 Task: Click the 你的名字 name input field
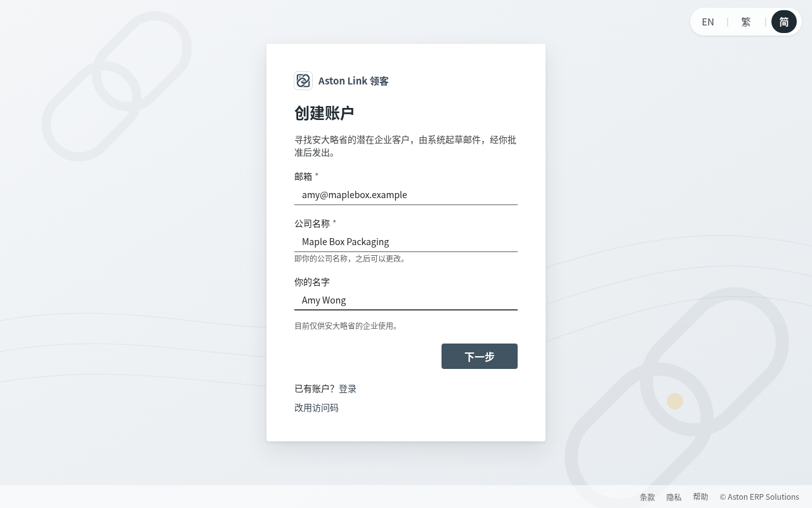(x=406, y=300)
